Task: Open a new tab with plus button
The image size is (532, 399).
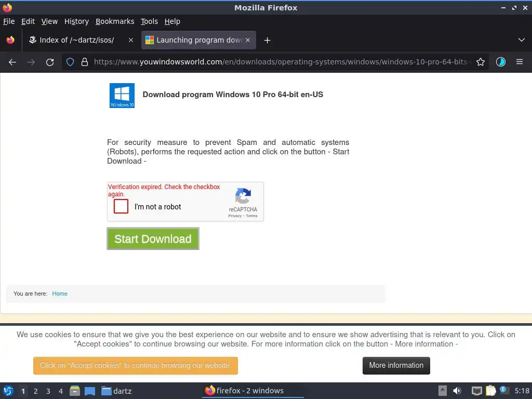Action: (x=268, y=41)
